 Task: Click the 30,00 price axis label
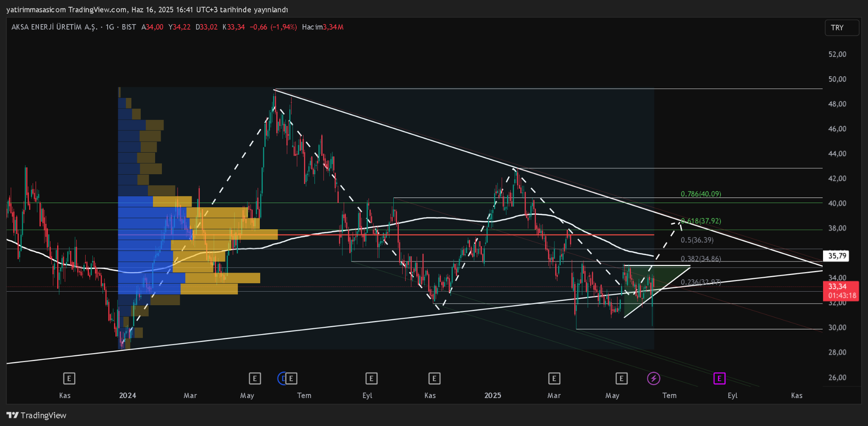coord(837,328)
